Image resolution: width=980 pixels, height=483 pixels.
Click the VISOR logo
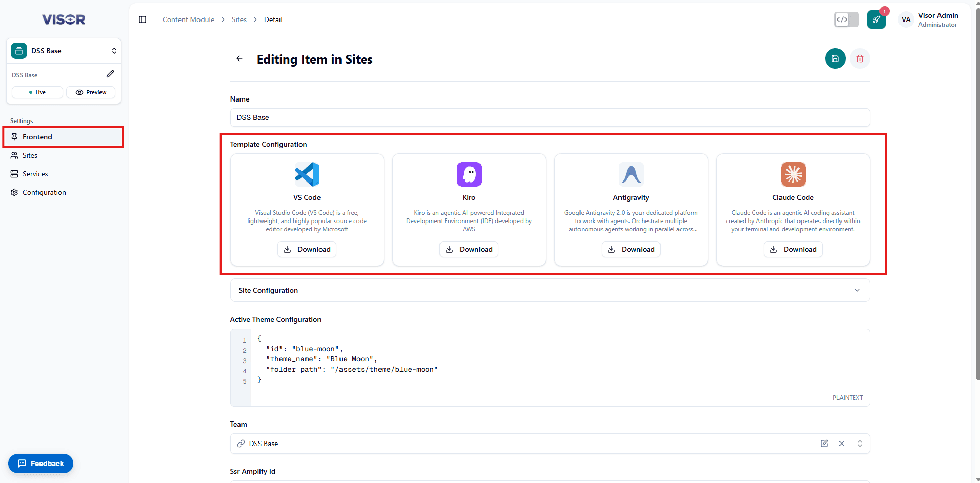pyautogui.click(x=64, y=19)
